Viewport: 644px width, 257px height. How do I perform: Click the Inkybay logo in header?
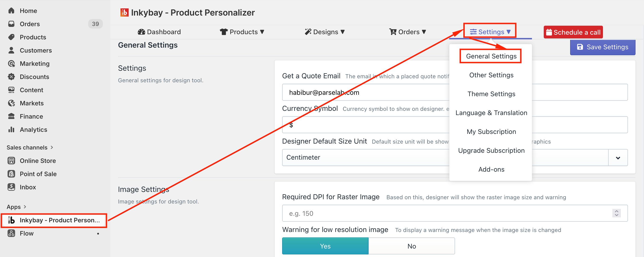pyautogui.click(x=124, y=12)
